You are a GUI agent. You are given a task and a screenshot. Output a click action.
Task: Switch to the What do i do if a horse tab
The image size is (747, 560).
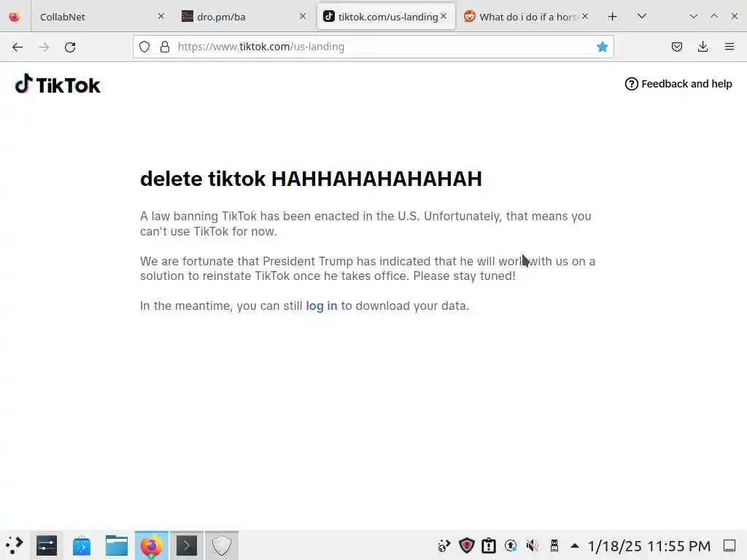(527, 17)
